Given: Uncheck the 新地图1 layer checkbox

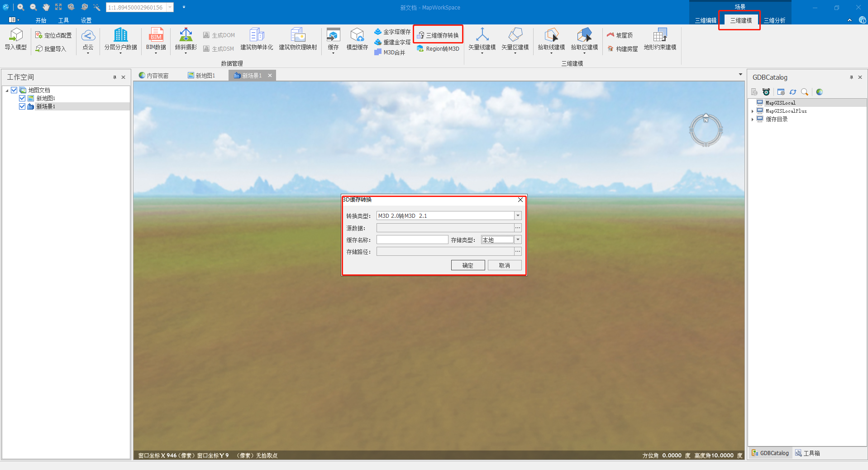Looking at the screenshot, I should point(22,98).
